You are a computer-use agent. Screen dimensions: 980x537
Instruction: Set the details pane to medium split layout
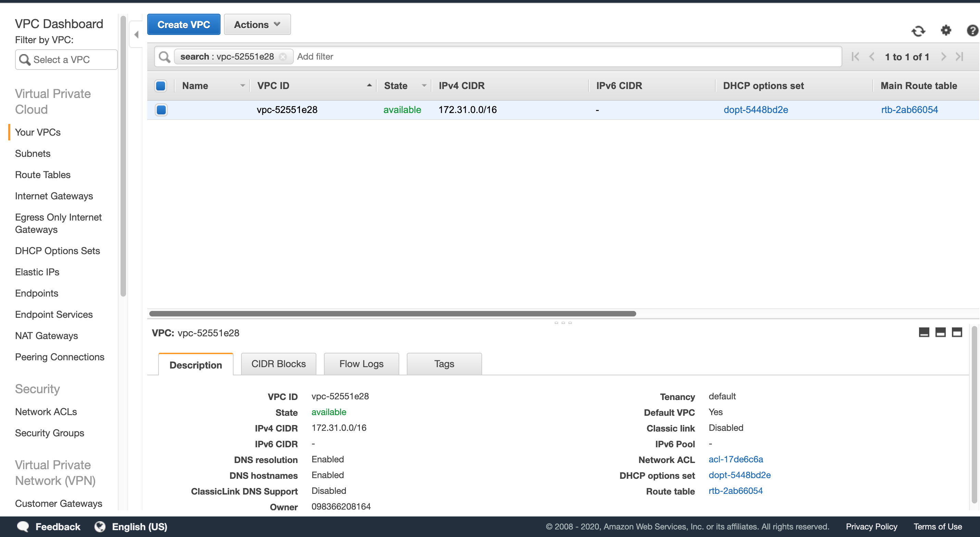pyautogui.click(x=940, y=332)
